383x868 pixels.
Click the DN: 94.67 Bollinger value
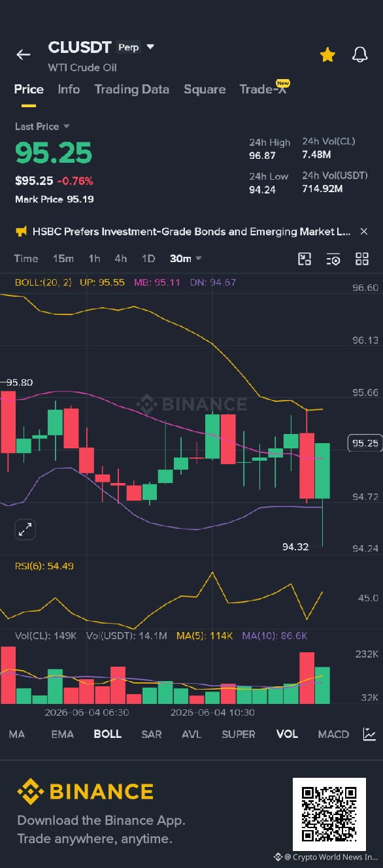click(x=212, y=282)
